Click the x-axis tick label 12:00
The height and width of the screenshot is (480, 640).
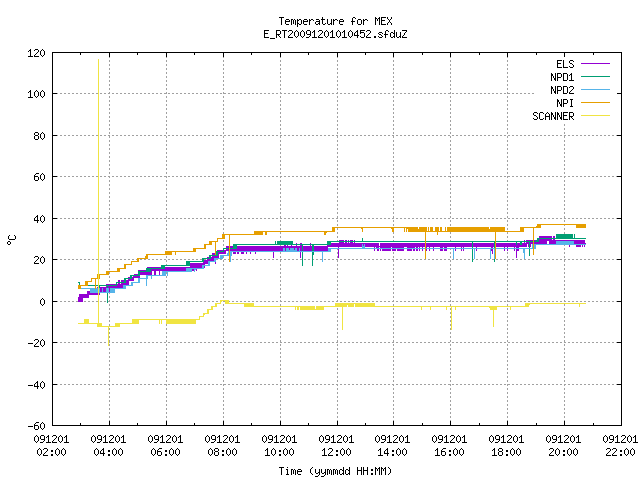point(336,452)
